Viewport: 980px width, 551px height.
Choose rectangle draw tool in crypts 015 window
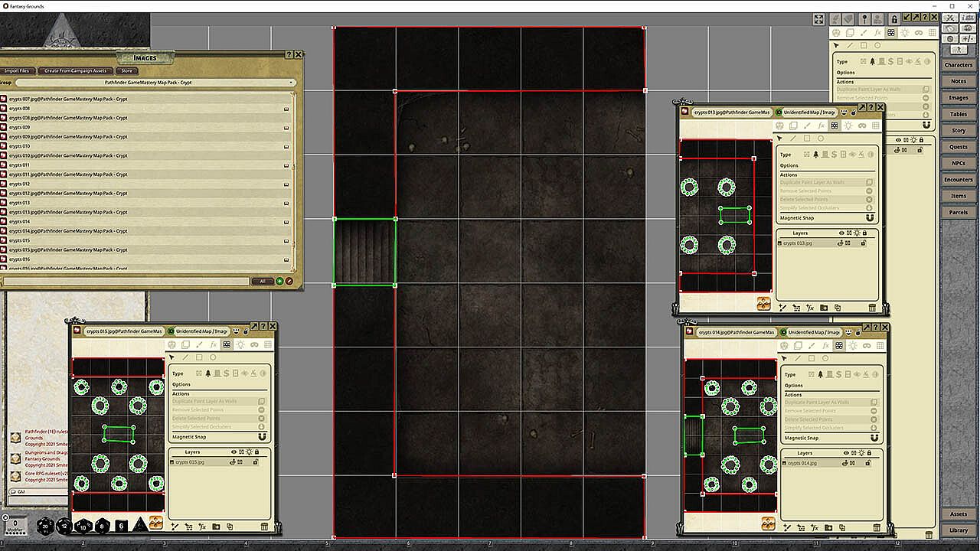[199, 357]
